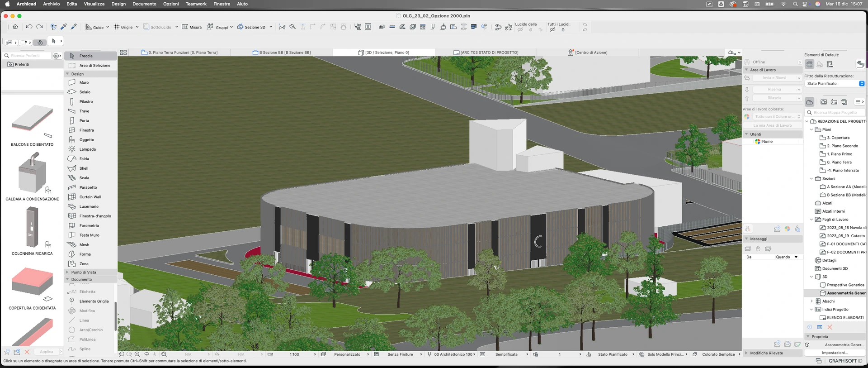Select the Muro wall tool
Image resolution: width=868 pixels, height=368 pixels.
point(84,83)
